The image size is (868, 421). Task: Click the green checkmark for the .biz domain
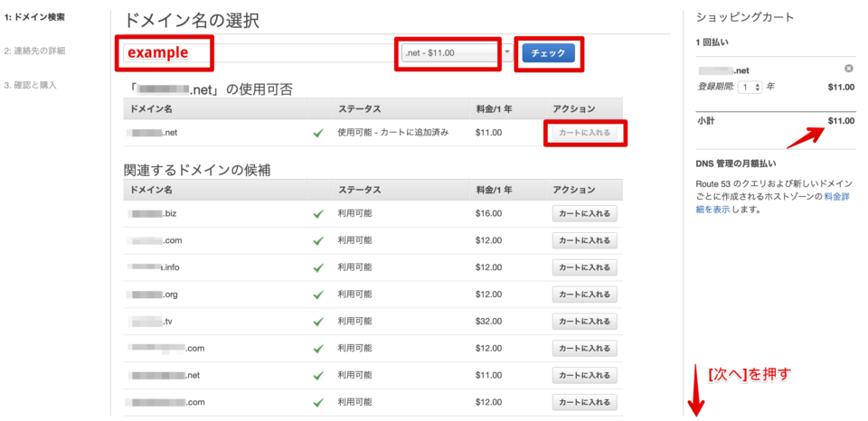coord(317,214)
